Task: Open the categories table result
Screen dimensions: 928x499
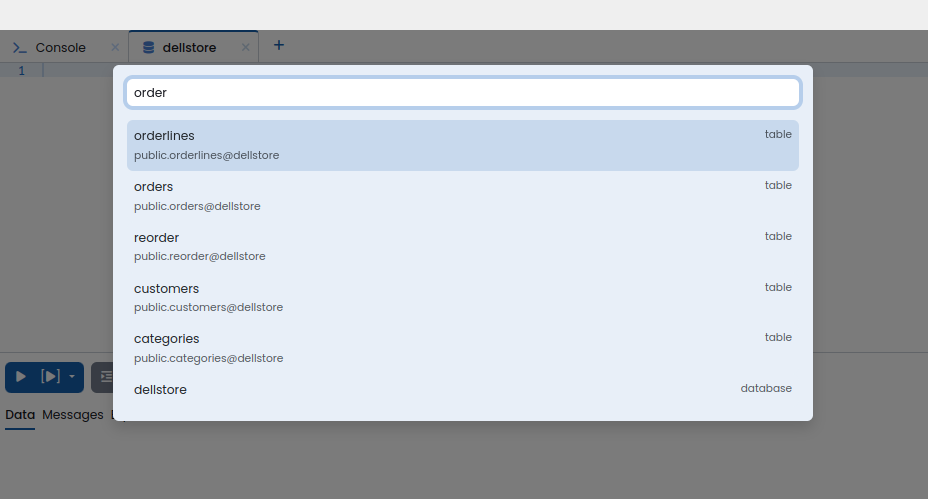Action: [462, 348]
